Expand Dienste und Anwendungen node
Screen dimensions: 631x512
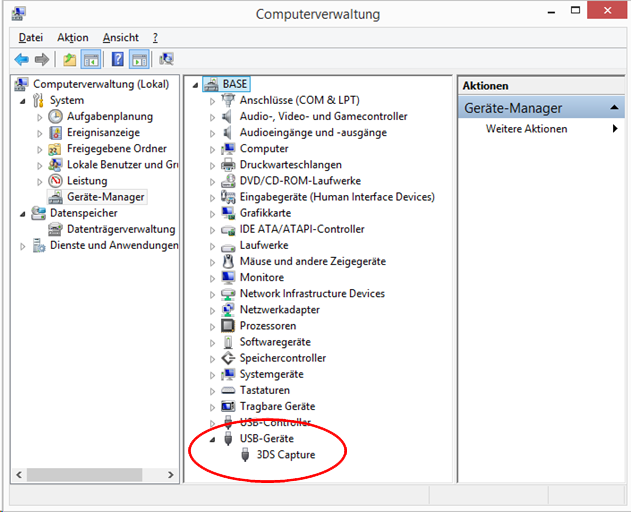tap(23, 246)
